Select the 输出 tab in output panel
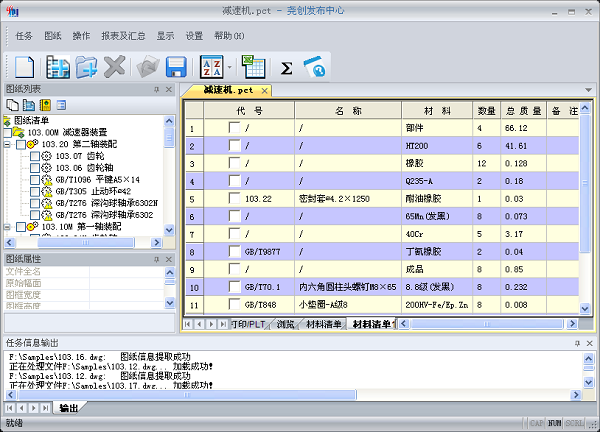Screen dimensions: 600x432 pos(68,408)
